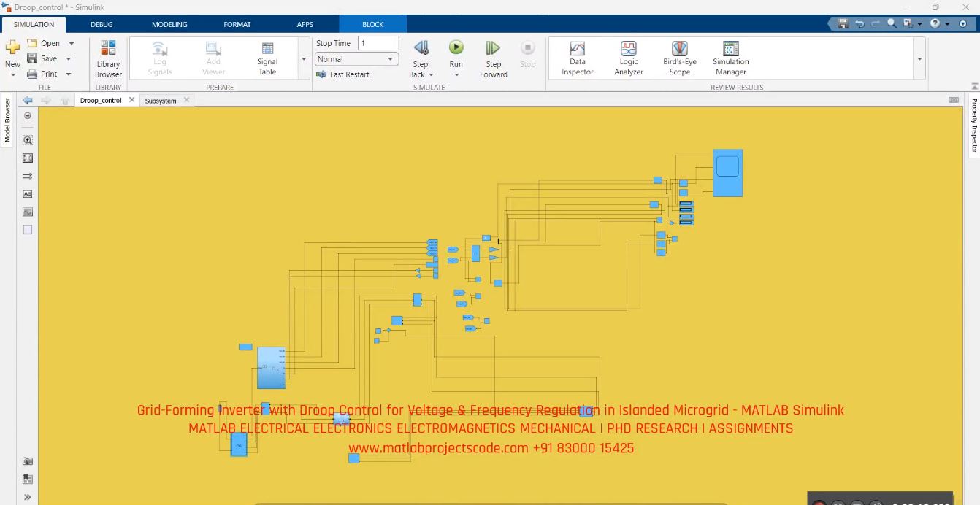This screenshot has height=505, width=980.
Task: Expand the Step Back options arrow
Action: [x=431, y=74]
